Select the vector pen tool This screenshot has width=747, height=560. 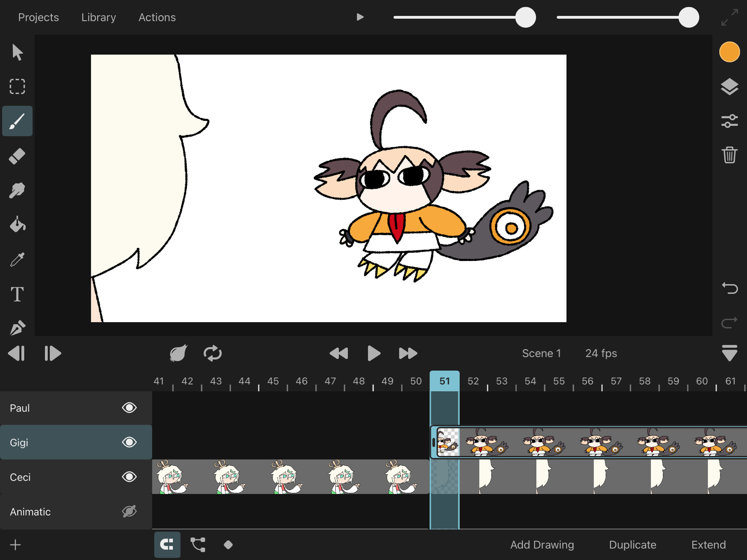pos(17,328)
